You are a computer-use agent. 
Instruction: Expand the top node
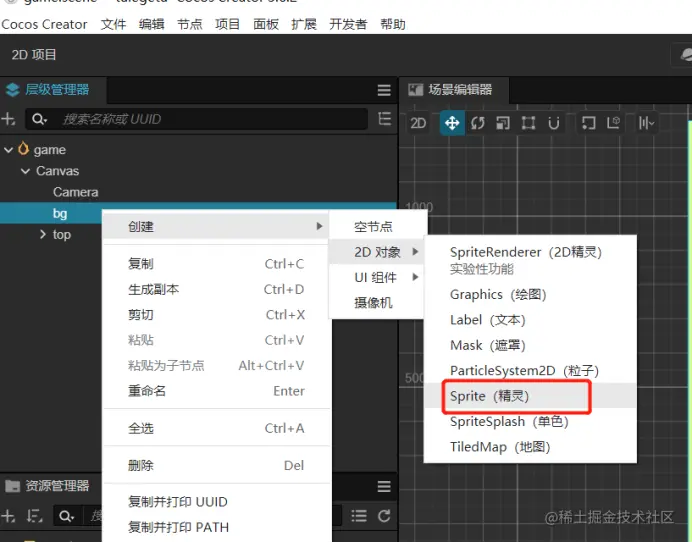pyautogui.click(x=43, y=234)
